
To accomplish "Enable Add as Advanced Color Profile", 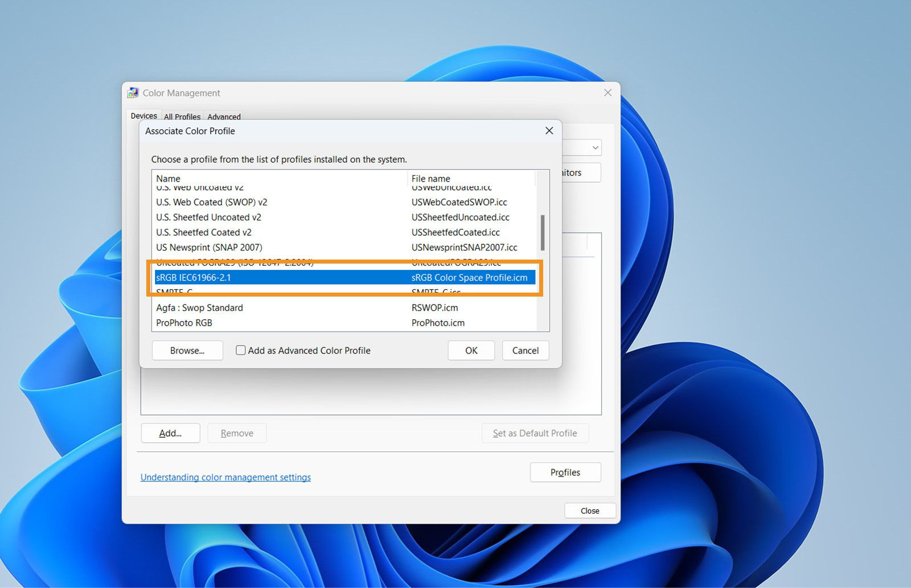I will (x=241, y=350).
